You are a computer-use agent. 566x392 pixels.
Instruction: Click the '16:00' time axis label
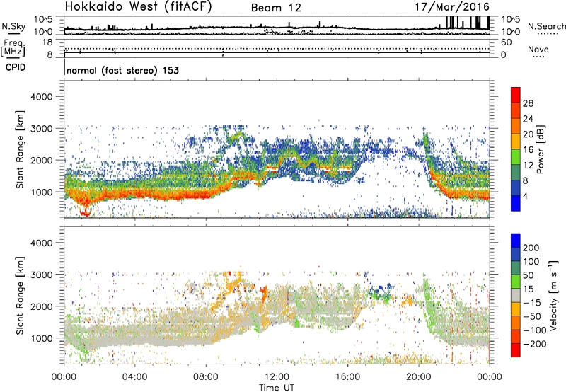[x=348, y=377]
